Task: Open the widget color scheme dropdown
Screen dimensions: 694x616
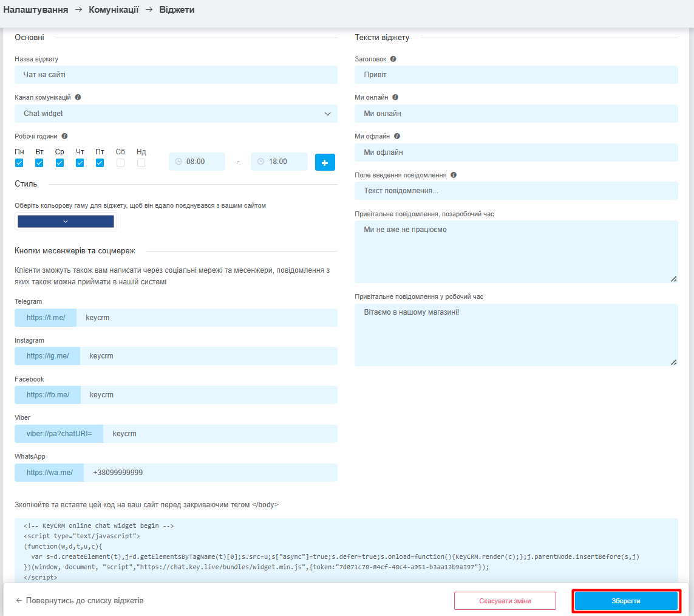Action: pos(66,221)
